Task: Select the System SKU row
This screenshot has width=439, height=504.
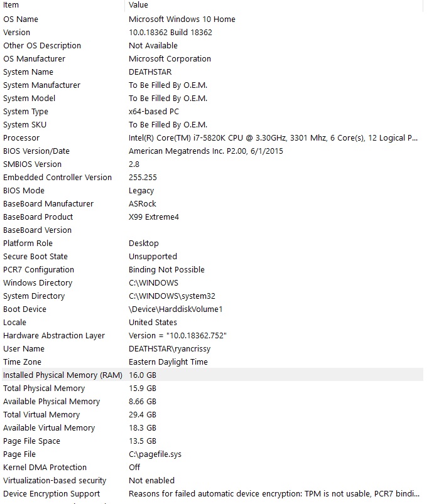Action: pyautogui.click(x=212, y=125)
